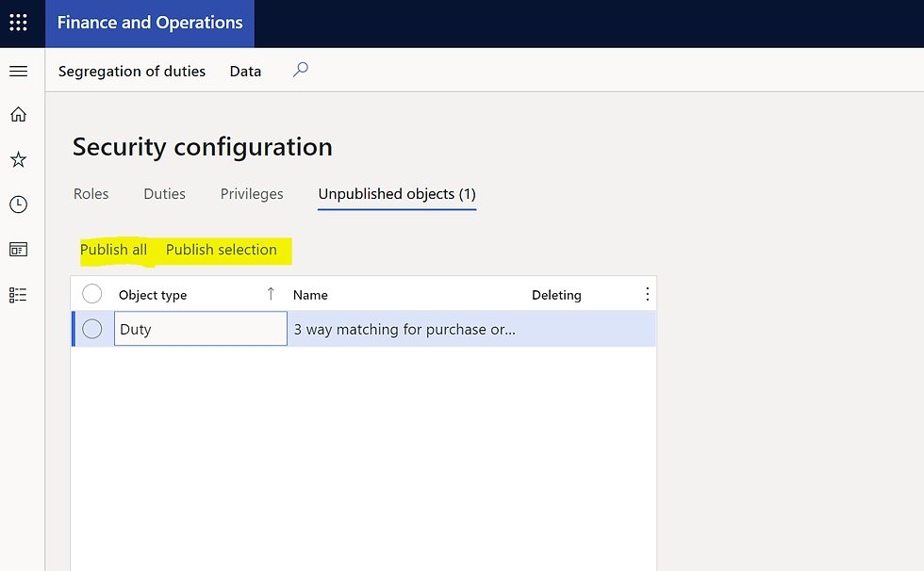The width and height of the screenshot is (924, 571).
Task: Open Favorites star icon in sidebar
Action: coord(18,159)
